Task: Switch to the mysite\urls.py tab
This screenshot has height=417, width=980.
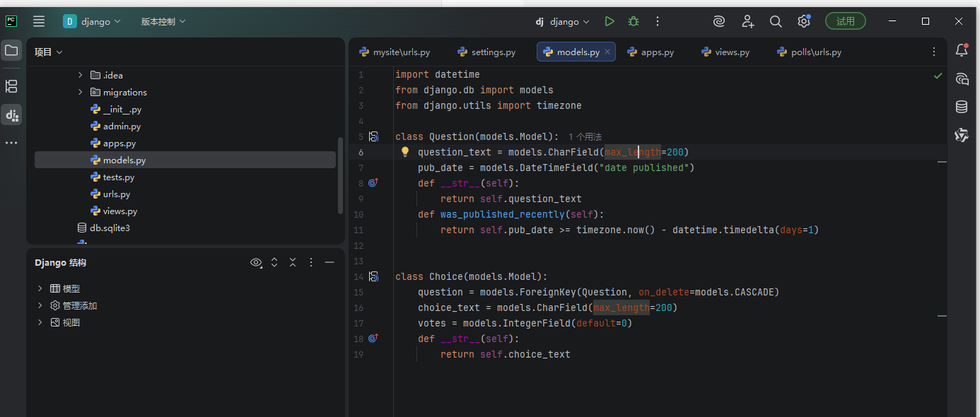Action: (395, 52)
